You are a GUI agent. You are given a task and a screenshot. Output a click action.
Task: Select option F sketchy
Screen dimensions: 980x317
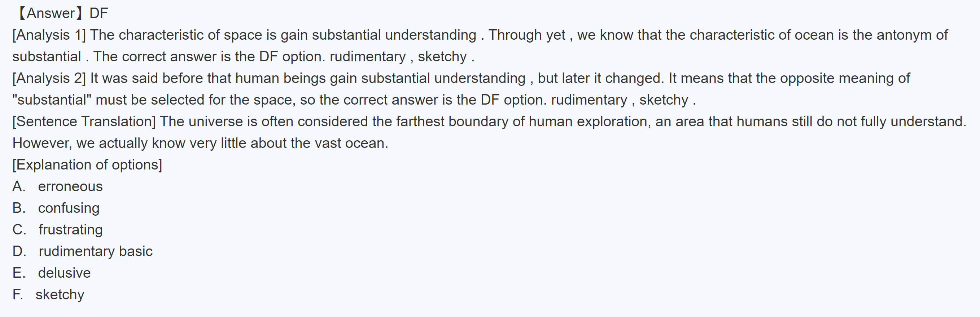(60, 295)
